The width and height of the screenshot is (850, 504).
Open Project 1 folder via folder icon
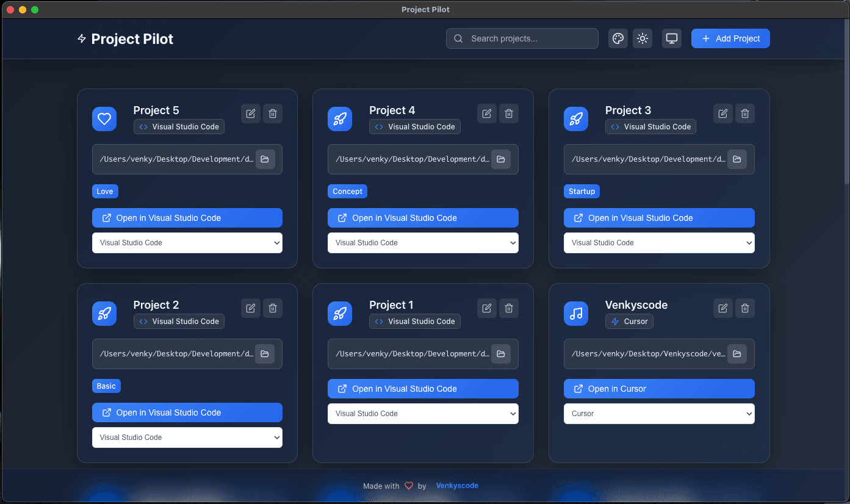point(501,354)
